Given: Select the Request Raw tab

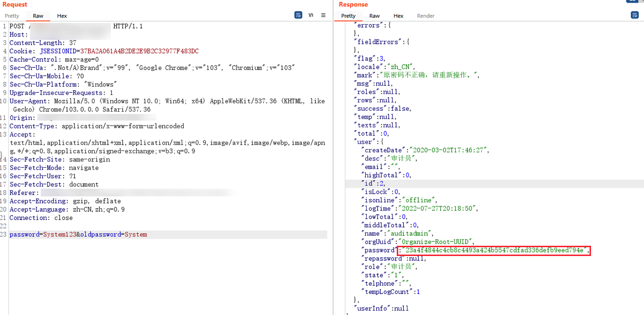Looking at the screenshot, I should tap(38, 16).
